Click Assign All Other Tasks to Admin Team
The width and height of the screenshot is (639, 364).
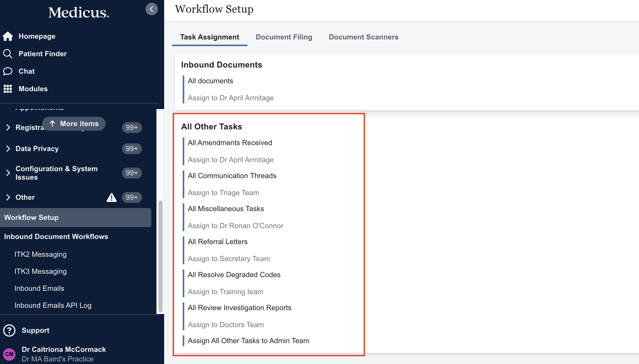click(x=248, y=341)
